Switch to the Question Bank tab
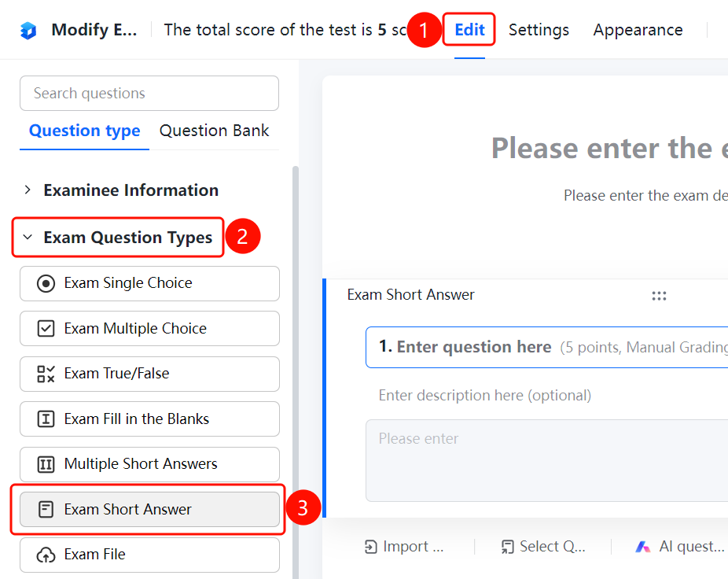 214,131
